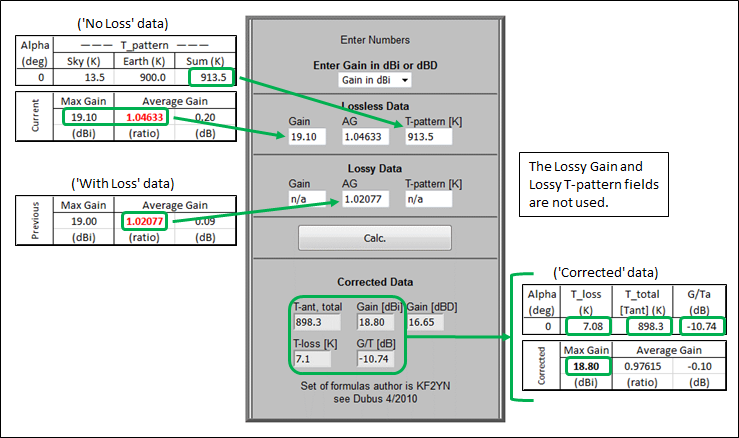739x438 pixels.
Task: Click the Lossless Data Gain input field
Action: point(309,134)
